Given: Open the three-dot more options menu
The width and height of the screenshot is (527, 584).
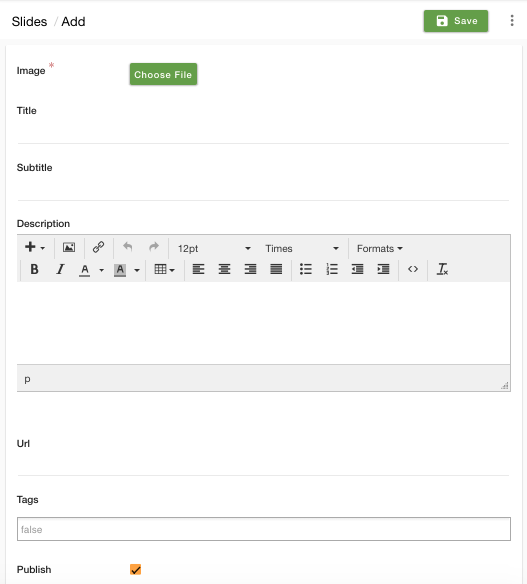Looking at the screenshot, I should pos(512,20).
